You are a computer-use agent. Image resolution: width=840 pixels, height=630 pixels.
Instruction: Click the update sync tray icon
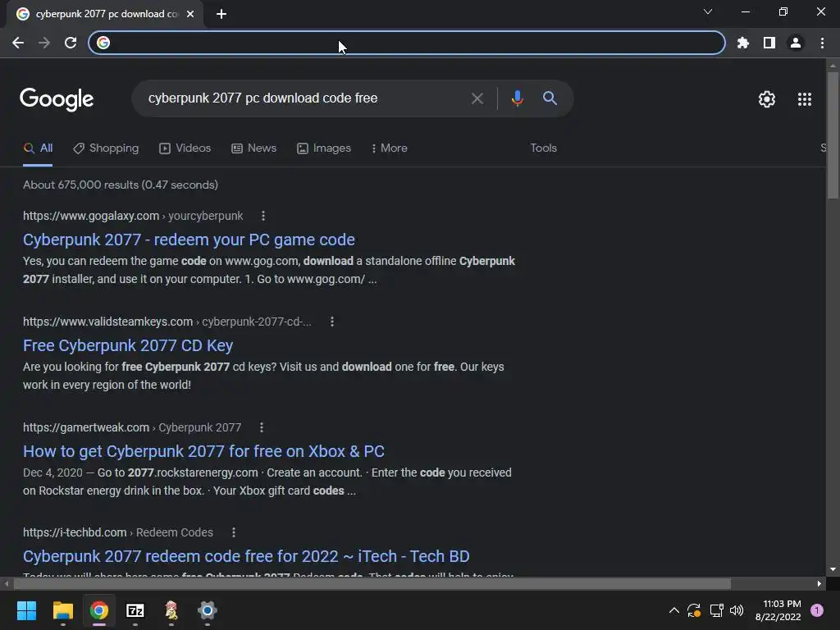point(694,610)
